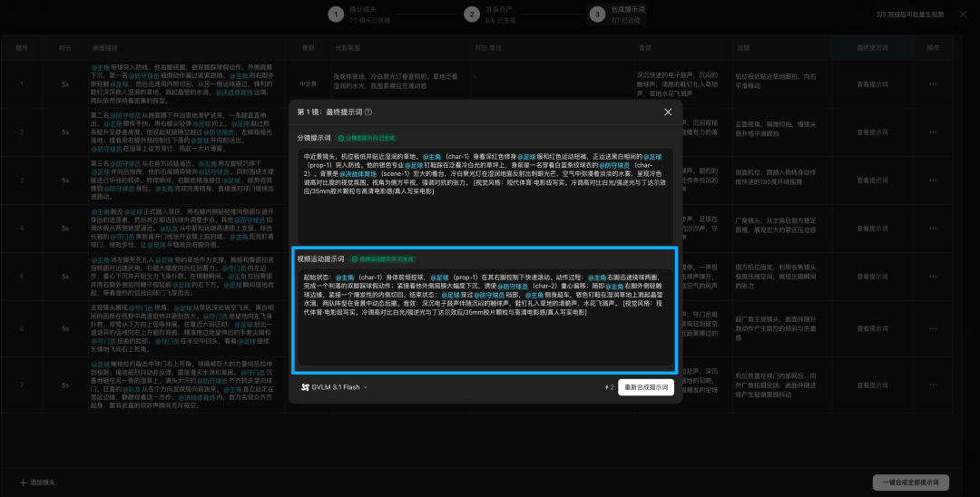Viewport: 980px width, 497px height.
Task: Click the 添加镜头 add shot button
Action: [x=37, y=482]
